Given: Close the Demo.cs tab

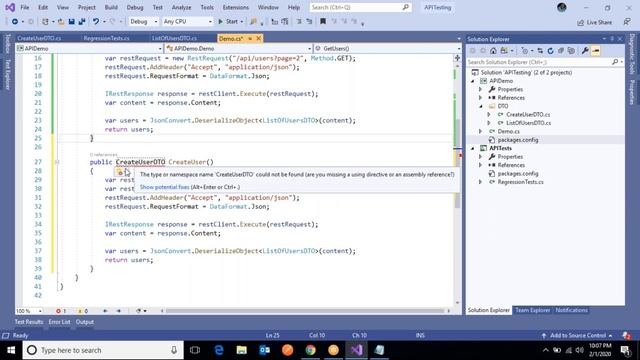Looking at the screenshot, I should click(258, 38).
